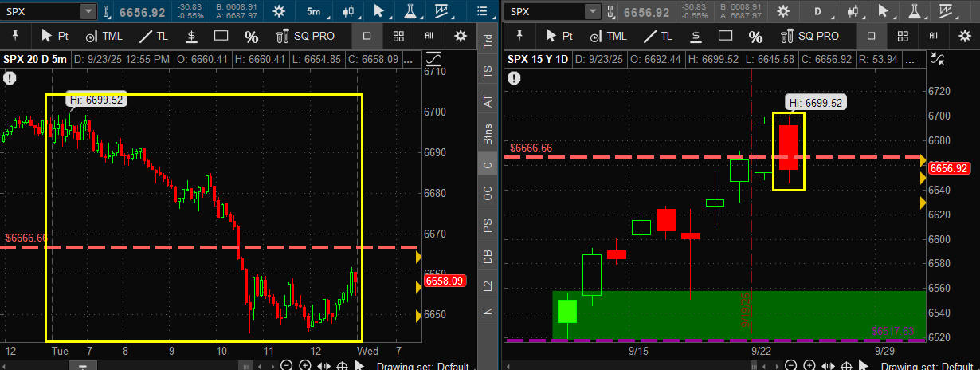Select the Pt pointer tool in left toolbar

(x=54, y=36)
